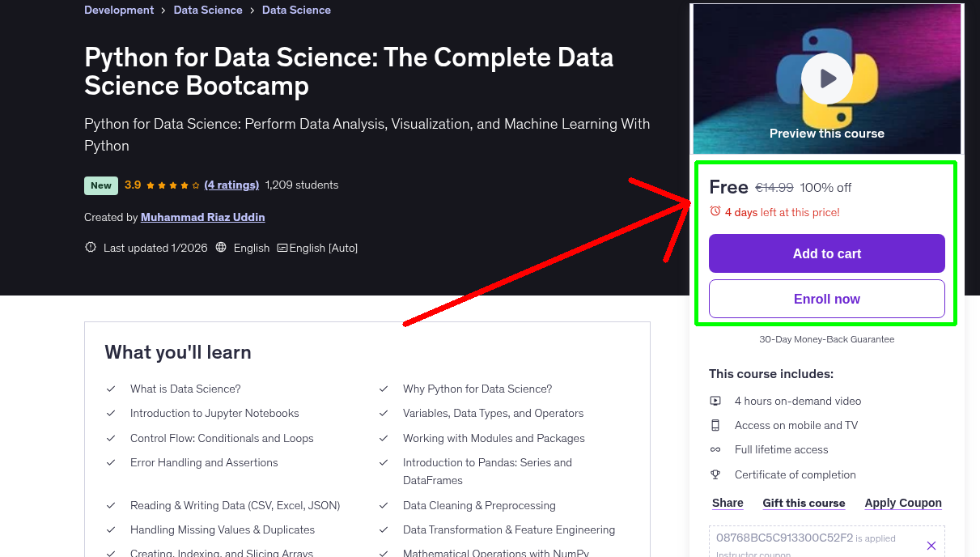980x557 pixels.
Task: Click the mobile and TV access icon
Action: [715, 425]
